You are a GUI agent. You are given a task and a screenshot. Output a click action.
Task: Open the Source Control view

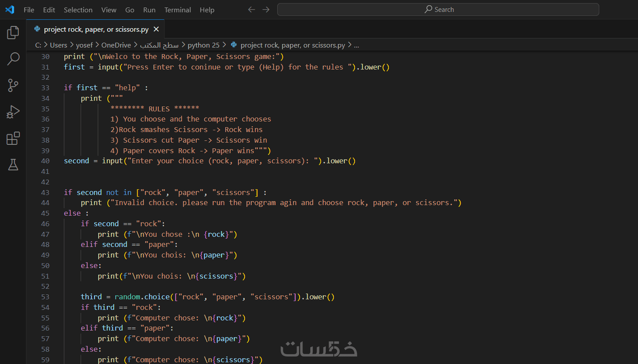click(13, 86)
